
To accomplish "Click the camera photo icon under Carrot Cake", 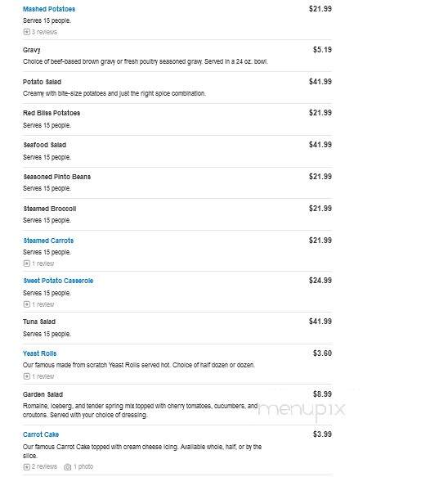I will 68,467.
